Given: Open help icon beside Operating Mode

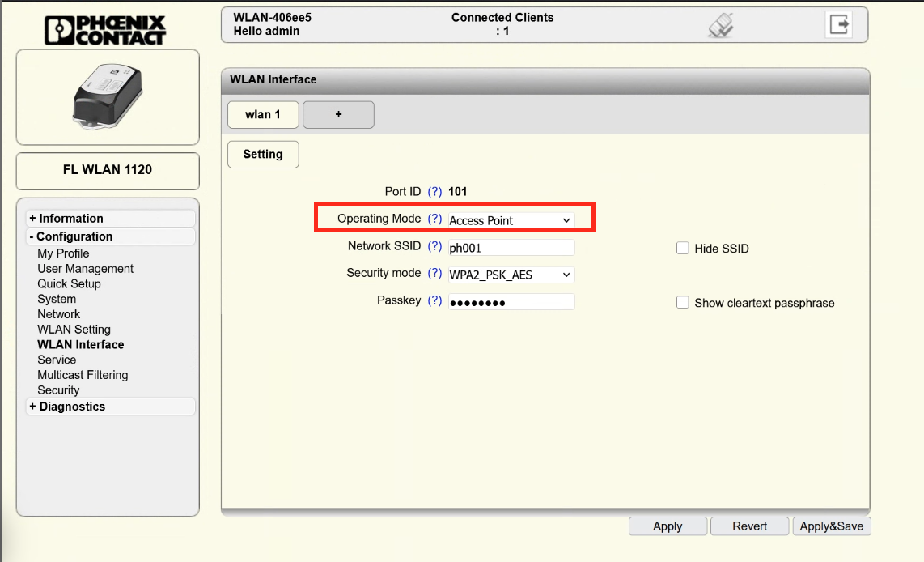Looking at the screenshot, I should (434, 219).
